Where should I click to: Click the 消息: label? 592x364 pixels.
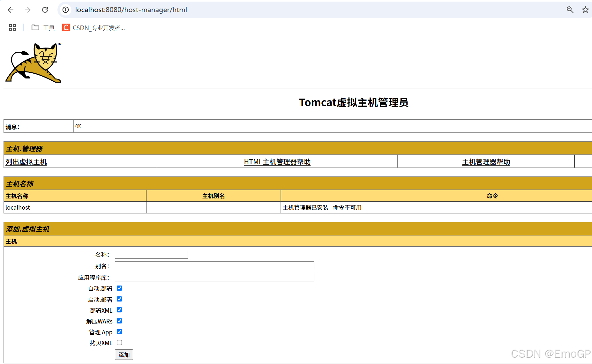click(x=12, y=127)
